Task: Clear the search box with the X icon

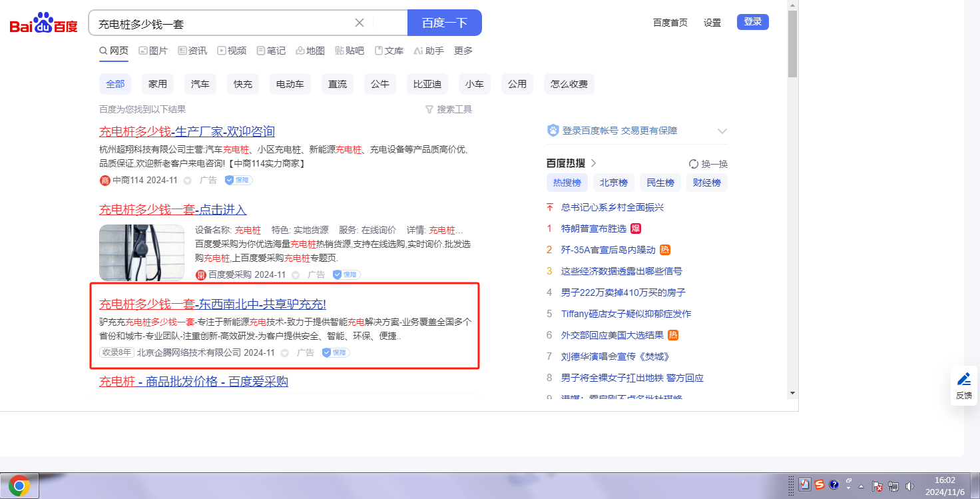Action: click(360, 23)
